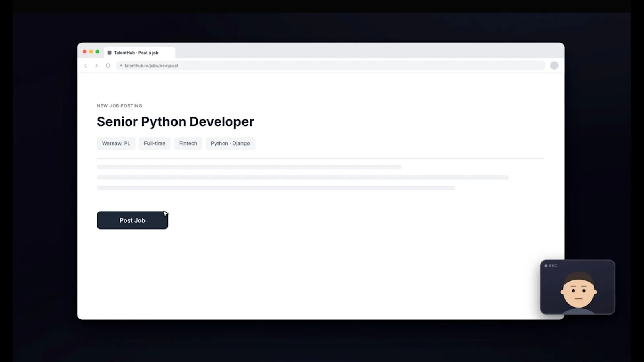
Task: Click the Post Job button
Action: (x=132, y=220)
